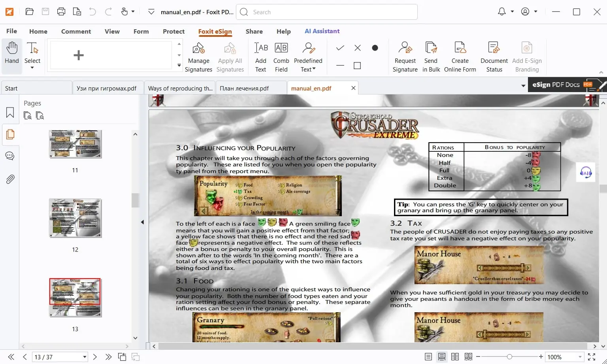Open the Predefined Text dropdown
Image resolution: width=607 pixels, height=364 pixels.
pos(308,57)
